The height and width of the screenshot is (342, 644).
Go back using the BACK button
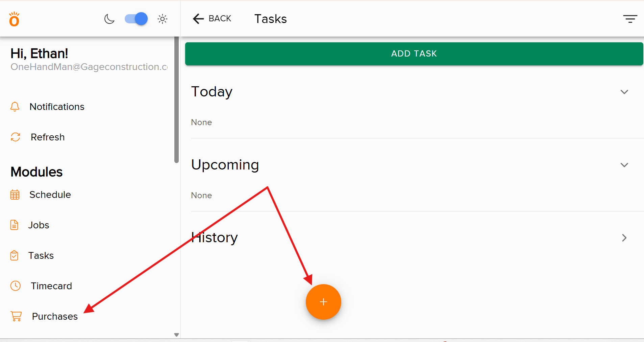click(212, 19)
